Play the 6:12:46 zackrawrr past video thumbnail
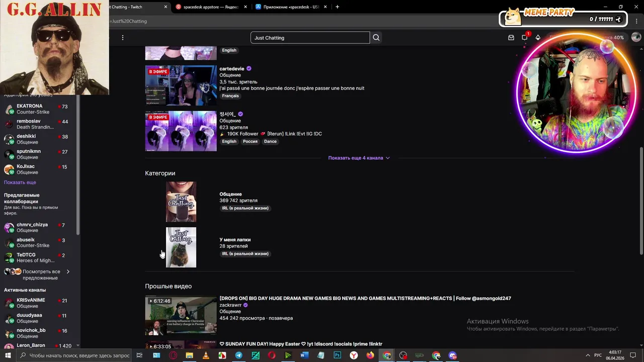This screenshot has height=362, width=644. [x=181, y=316]
